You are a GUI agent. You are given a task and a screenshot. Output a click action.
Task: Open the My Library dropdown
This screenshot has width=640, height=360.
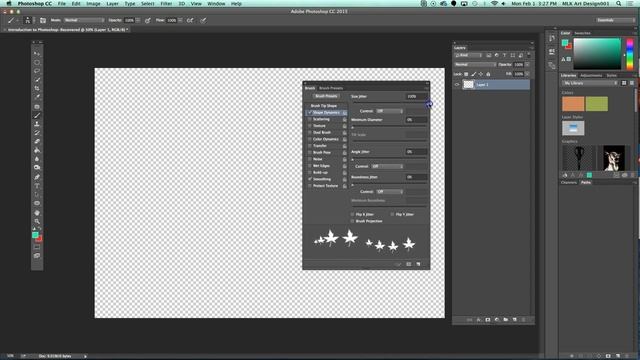pyautogui.click(x=590, y=83)
